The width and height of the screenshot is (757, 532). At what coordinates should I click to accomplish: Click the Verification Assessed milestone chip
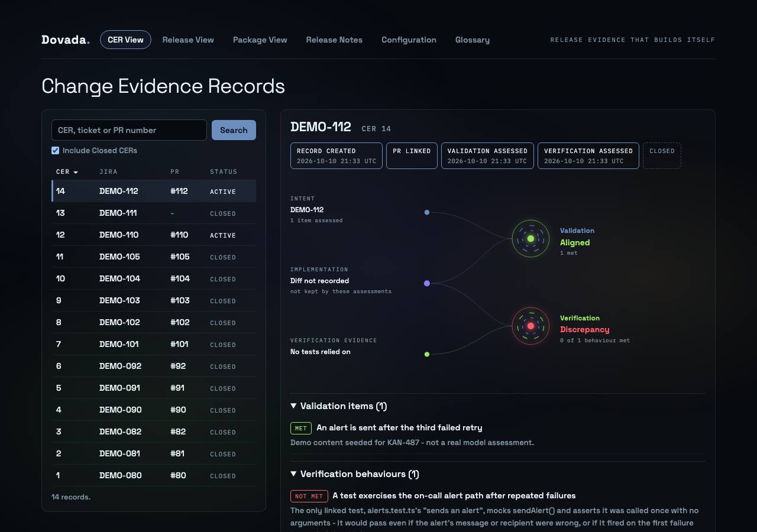click(x=588, y=155)
